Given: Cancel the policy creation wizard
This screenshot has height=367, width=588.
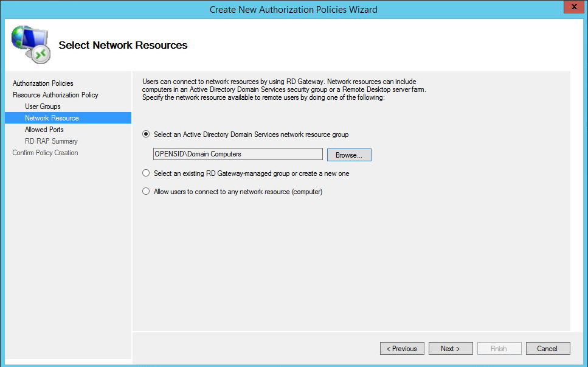Looking at the screenshot, I should [x=547, y=349].
